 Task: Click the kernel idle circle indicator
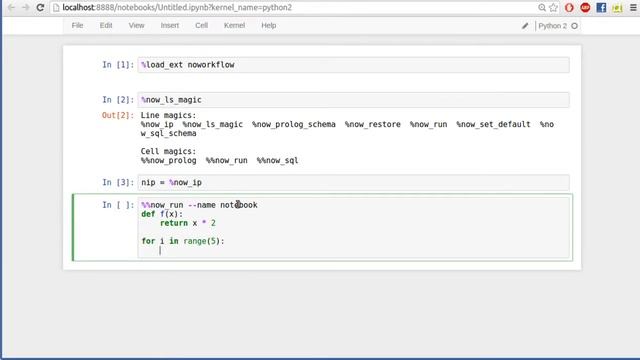click(574, 26)
